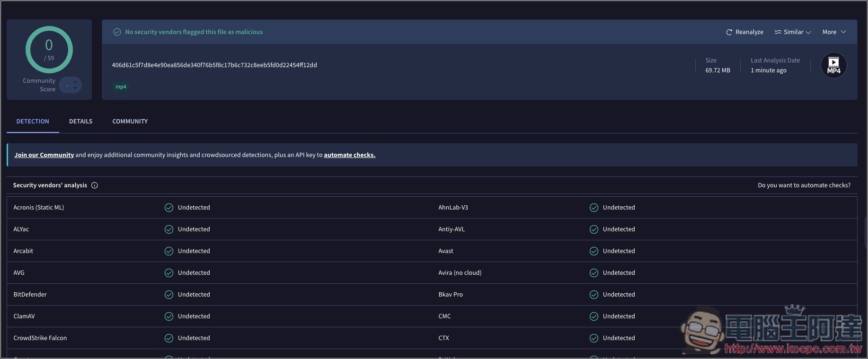Click the MP4 file type icon
Image resolution: width=868 pixels, height=359 pixels.
coord(833,65)
